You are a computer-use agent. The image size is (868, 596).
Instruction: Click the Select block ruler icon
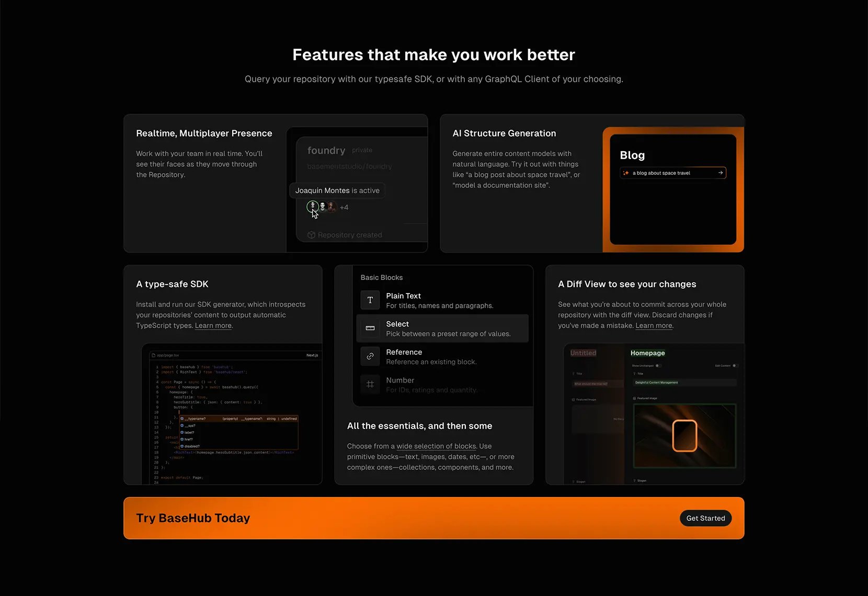(x=370, y=328)
